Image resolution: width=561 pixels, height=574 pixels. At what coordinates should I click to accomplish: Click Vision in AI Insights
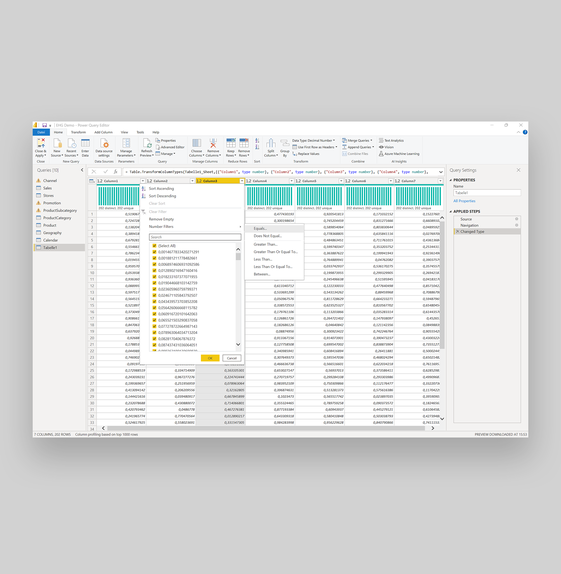386,147
